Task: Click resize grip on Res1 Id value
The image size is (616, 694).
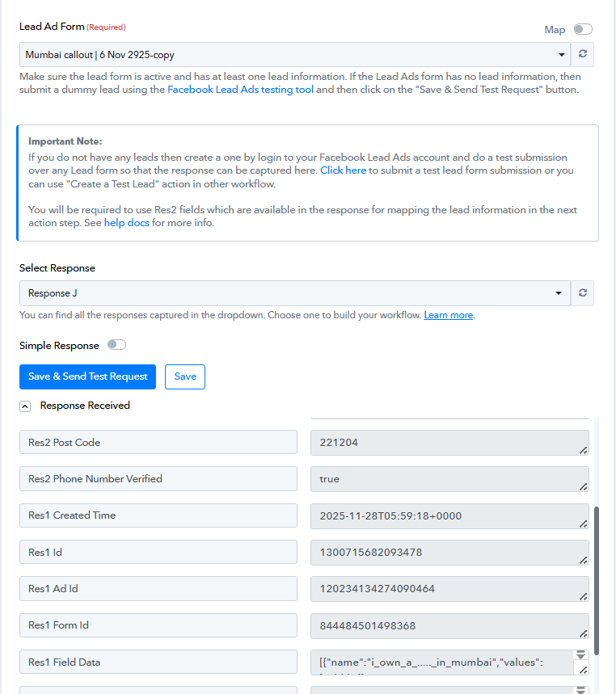Action: pyautogui.click(x=583, y=559)
